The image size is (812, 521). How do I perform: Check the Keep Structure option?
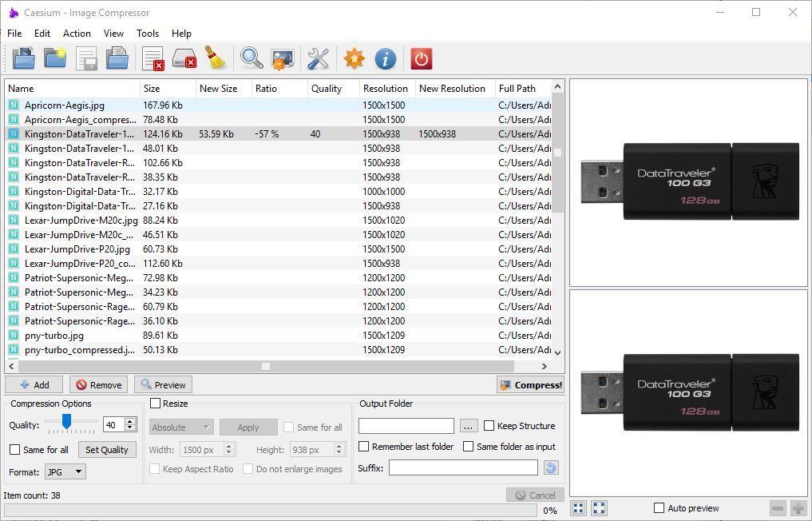[x=489, y=426]
